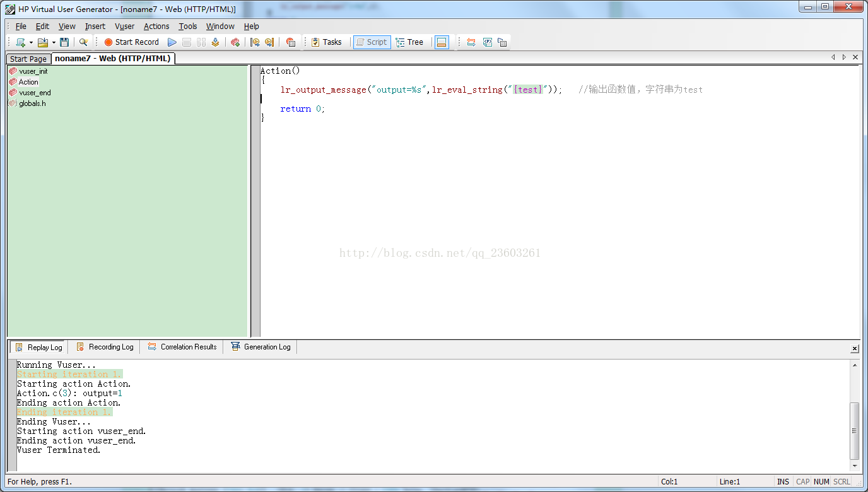Click the last toolbar window icon
The image size is (868, 492).
[x=502, y=42]
